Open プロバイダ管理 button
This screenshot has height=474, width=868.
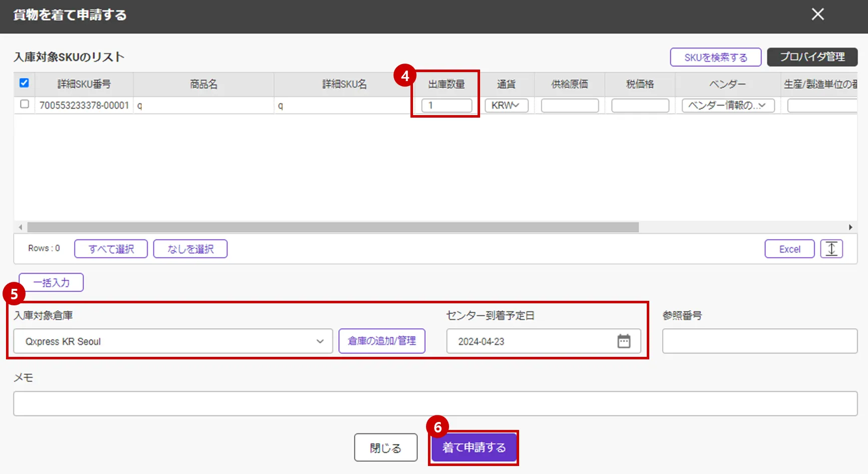[x=812, y=57]
